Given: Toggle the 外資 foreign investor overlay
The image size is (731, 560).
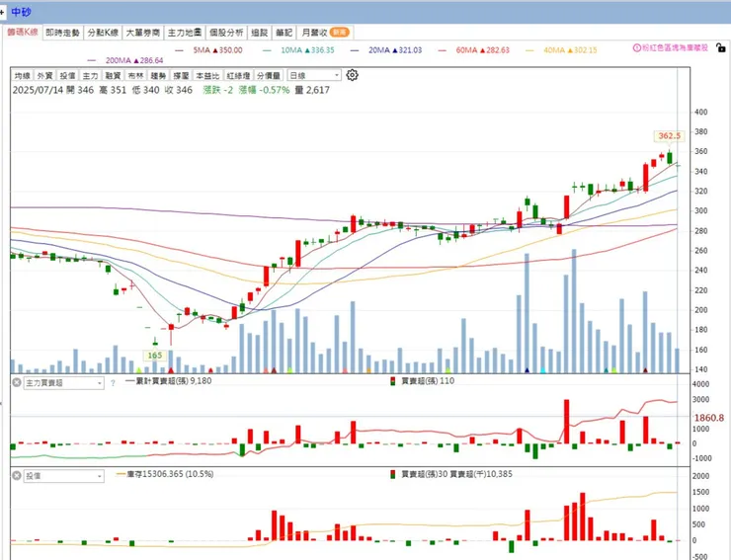Looking at the screenshot, I should tap(44, 75).
